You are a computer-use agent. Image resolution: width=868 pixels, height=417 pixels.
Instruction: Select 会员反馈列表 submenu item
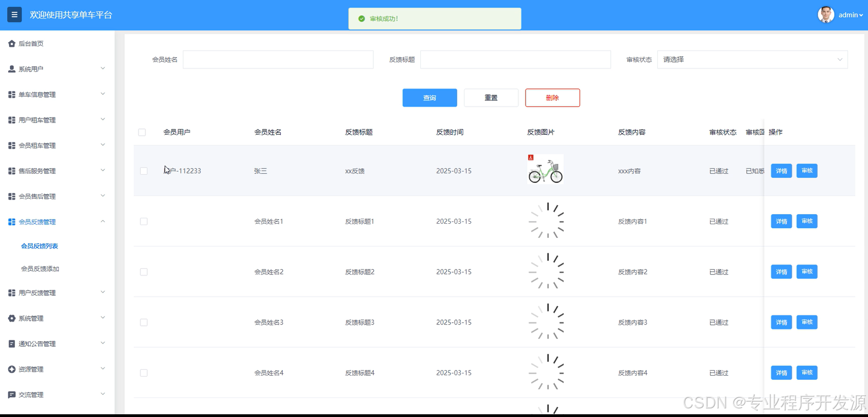39,246
